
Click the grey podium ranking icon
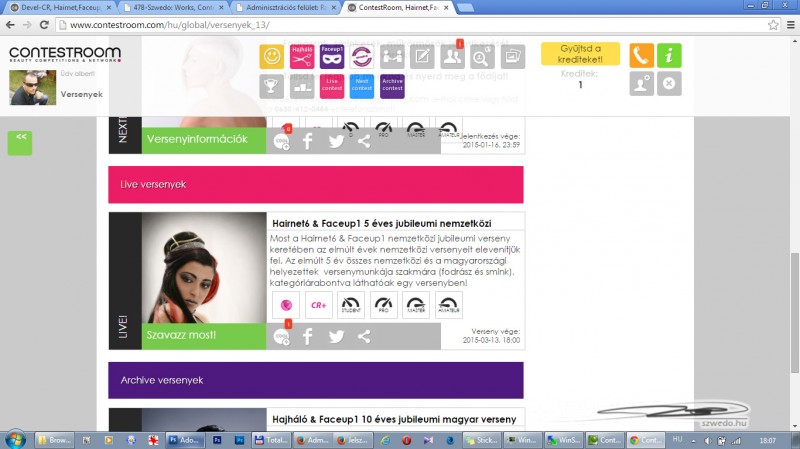[302, 86]
